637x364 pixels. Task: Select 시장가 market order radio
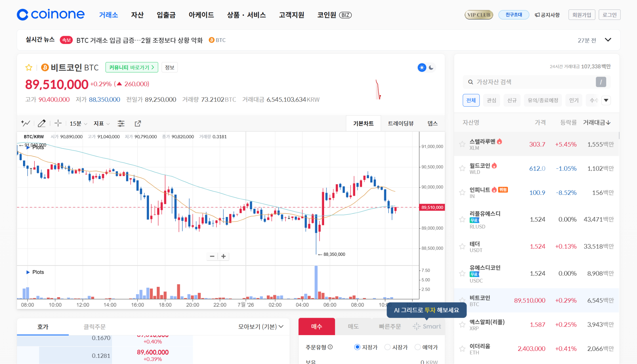[387, 347]
